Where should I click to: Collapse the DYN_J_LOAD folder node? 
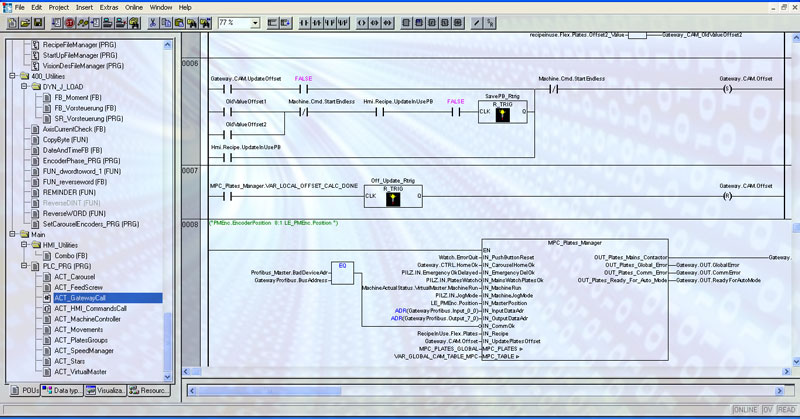click(24, 87)
